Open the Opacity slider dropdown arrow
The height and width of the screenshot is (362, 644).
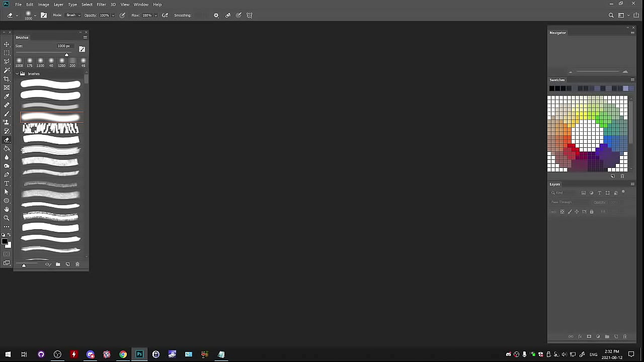pyautogui.click(x=113, y=15)
